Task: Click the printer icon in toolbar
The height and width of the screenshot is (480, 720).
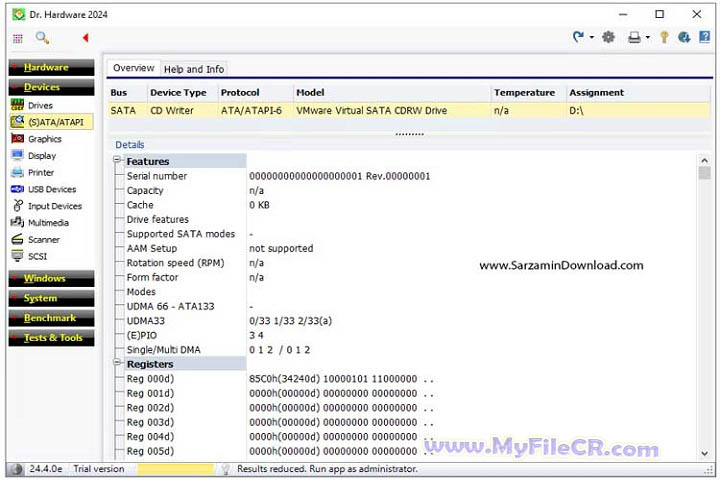Action: [x=634, y=37]
